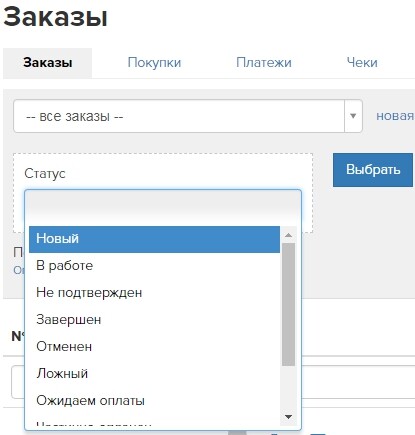Viewport: 415px width, 435px height.
Task: Click the новая link
Action: pos(395,116)
